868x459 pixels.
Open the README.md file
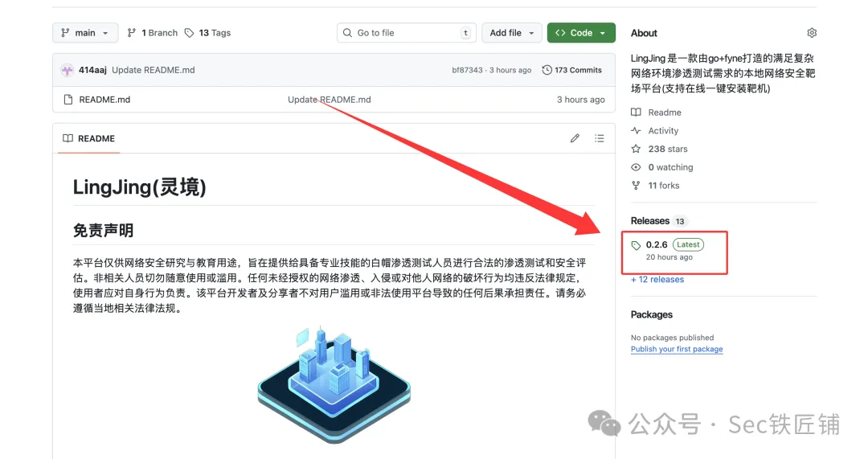[x=104, y=100]
